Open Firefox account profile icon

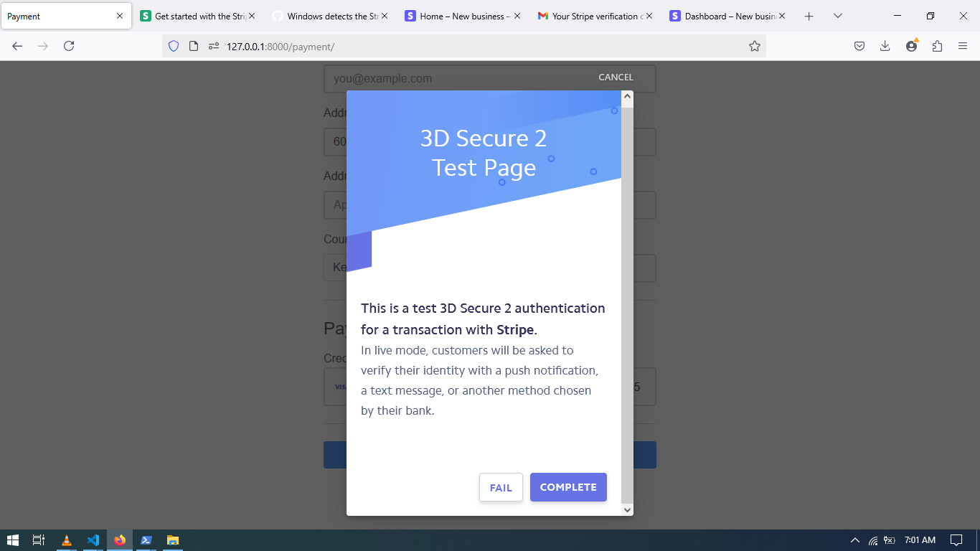point(911,46)
